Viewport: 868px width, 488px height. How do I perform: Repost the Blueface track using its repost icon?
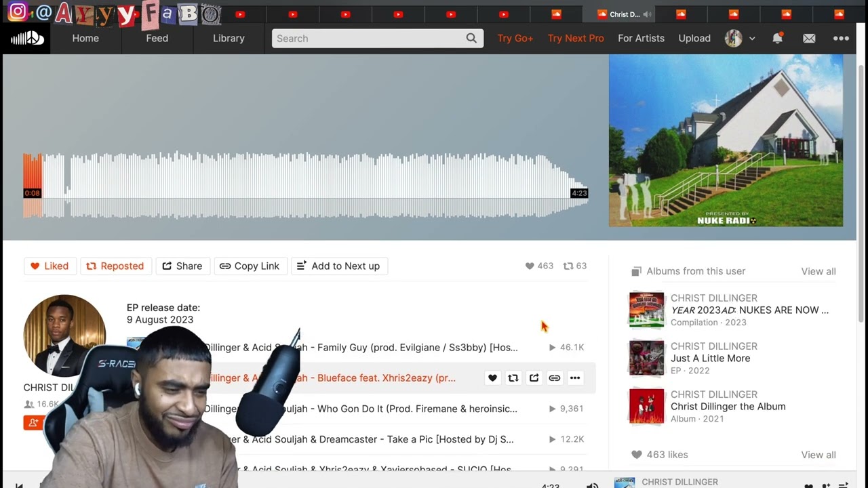click(513, 378)
